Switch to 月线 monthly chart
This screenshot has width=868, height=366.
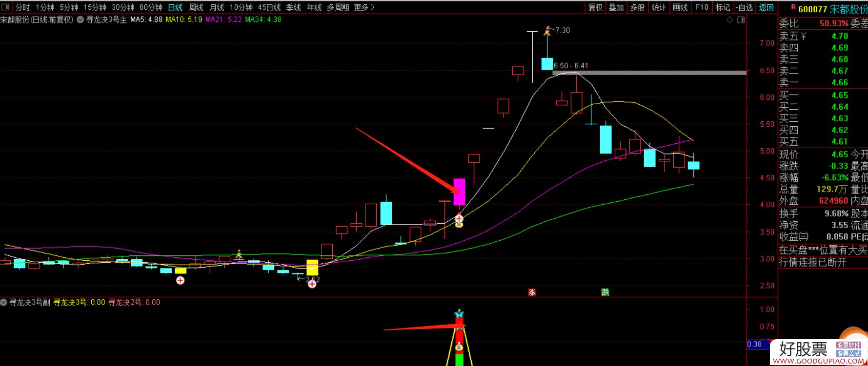pyautogui.click(x=217, y=7)
